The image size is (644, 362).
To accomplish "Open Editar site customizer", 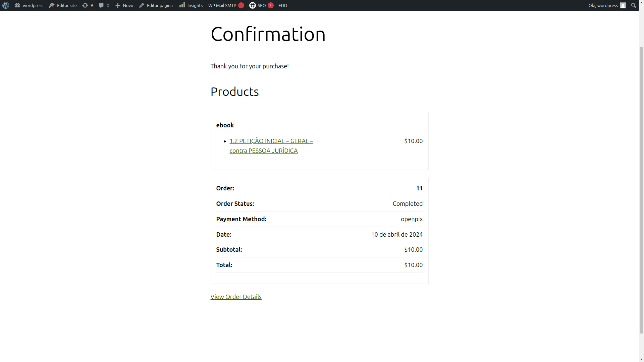I will point(63,5).
